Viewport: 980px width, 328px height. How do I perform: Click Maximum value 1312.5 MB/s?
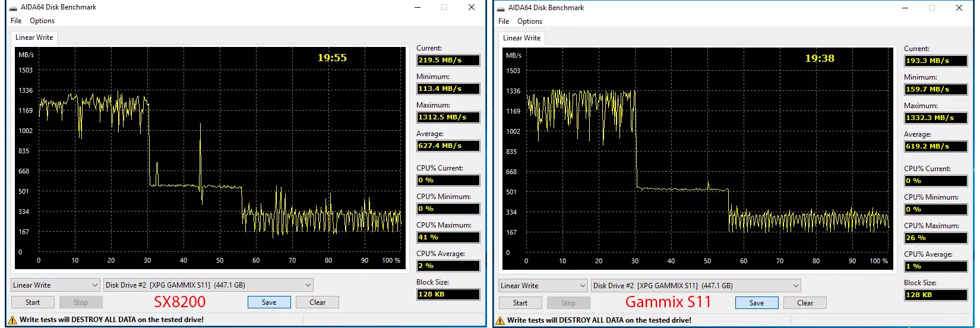point(448,117)
